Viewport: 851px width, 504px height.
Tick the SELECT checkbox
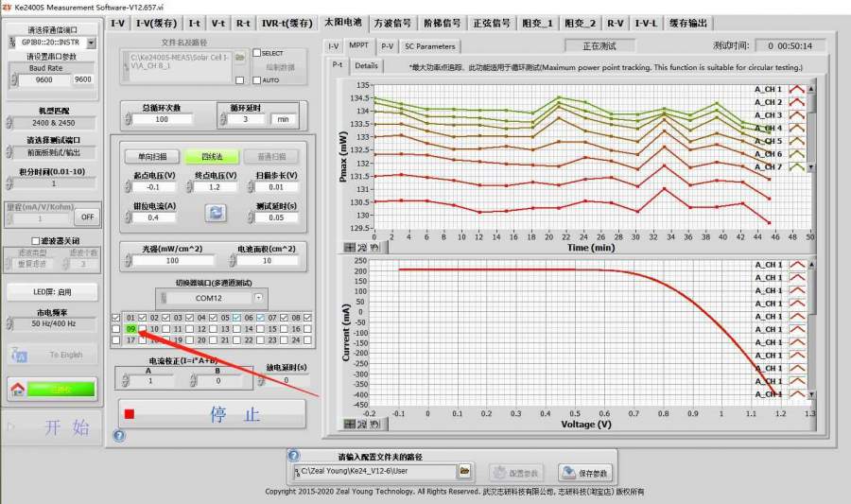(256, 53)
